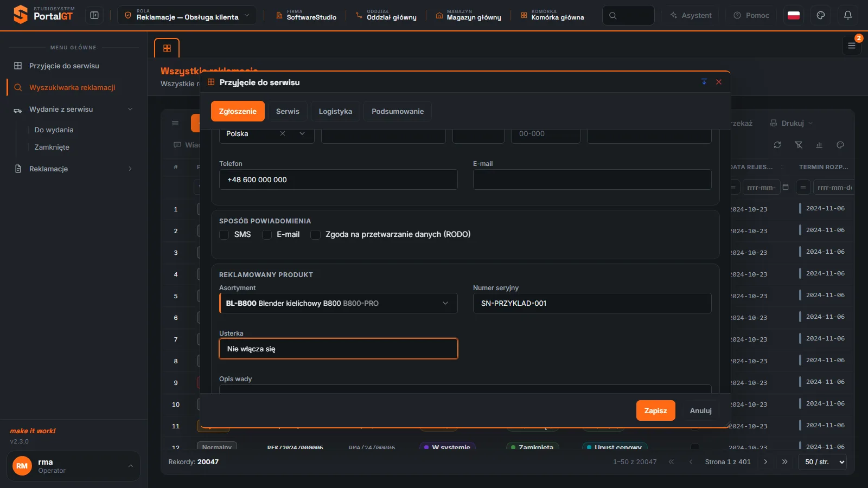Close the Przyjęcie do serwisu dialog
The width and height of the screenshot is (868, 488).
pyautogui.click(x=719, y=82)
